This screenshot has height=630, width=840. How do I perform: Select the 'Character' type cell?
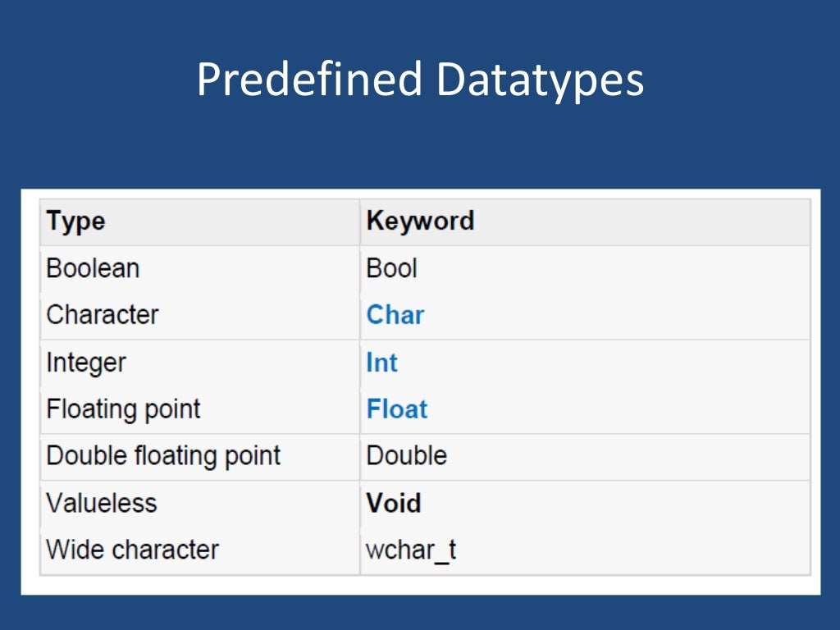(103, 315)
